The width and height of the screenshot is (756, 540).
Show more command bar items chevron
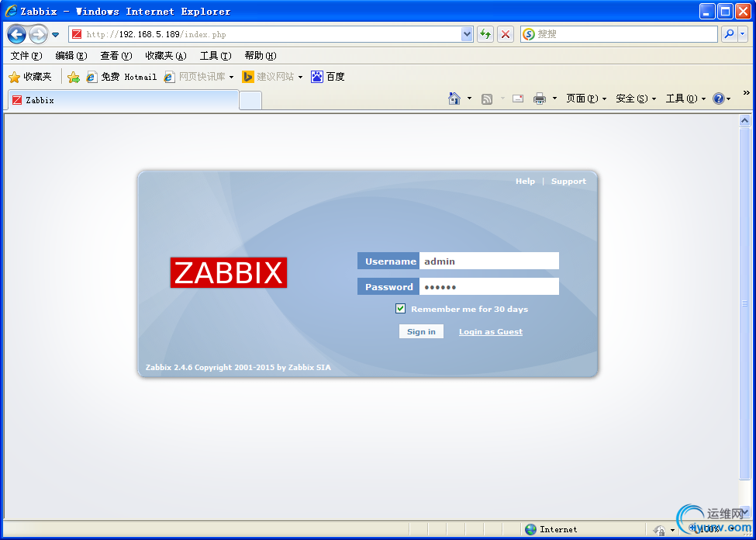pos(747,92)
